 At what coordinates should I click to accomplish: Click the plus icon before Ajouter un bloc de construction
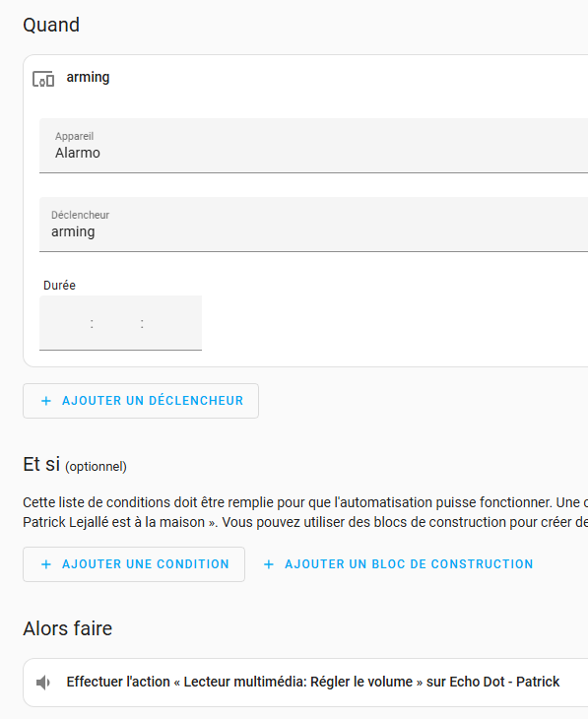pyautogui.click(x=269, y=564)
